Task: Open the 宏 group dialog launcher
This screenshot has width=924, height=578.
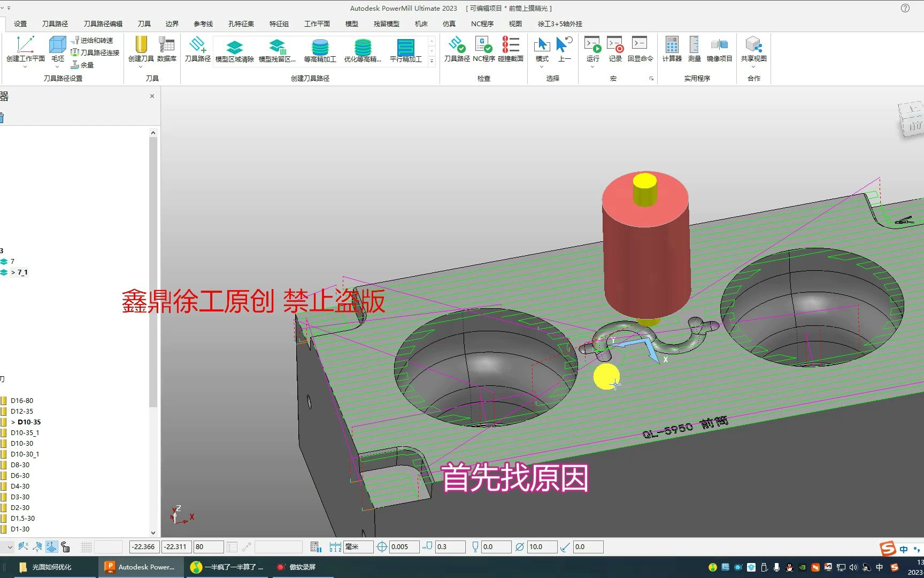Action: click(x=651, y=79)
